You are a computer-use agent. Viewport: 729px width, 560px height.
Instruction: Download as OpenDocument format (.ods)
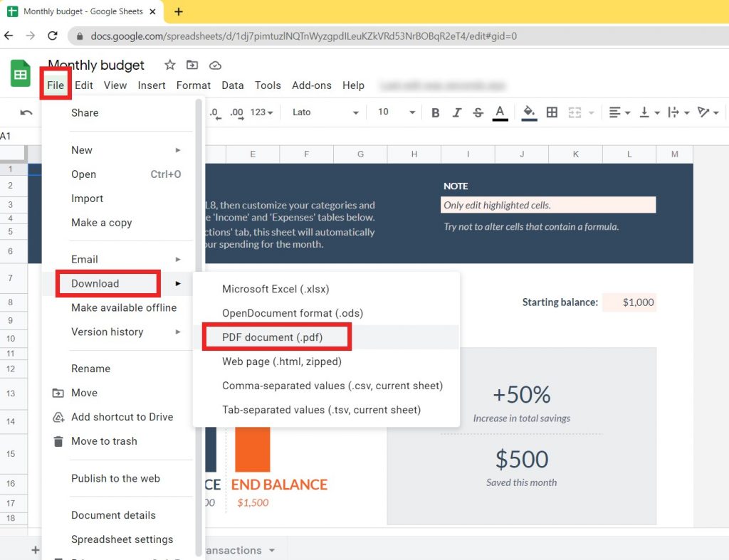[x=326, y=313]
